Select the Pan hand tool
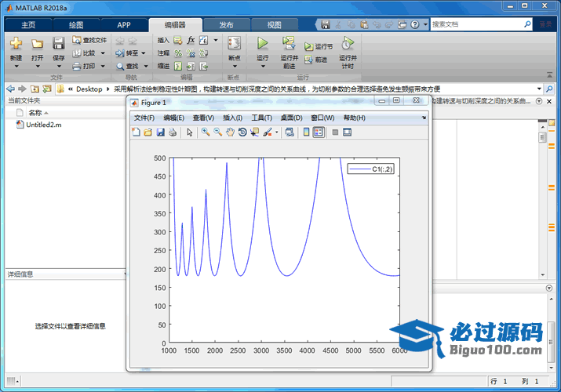 pos(230,132)
